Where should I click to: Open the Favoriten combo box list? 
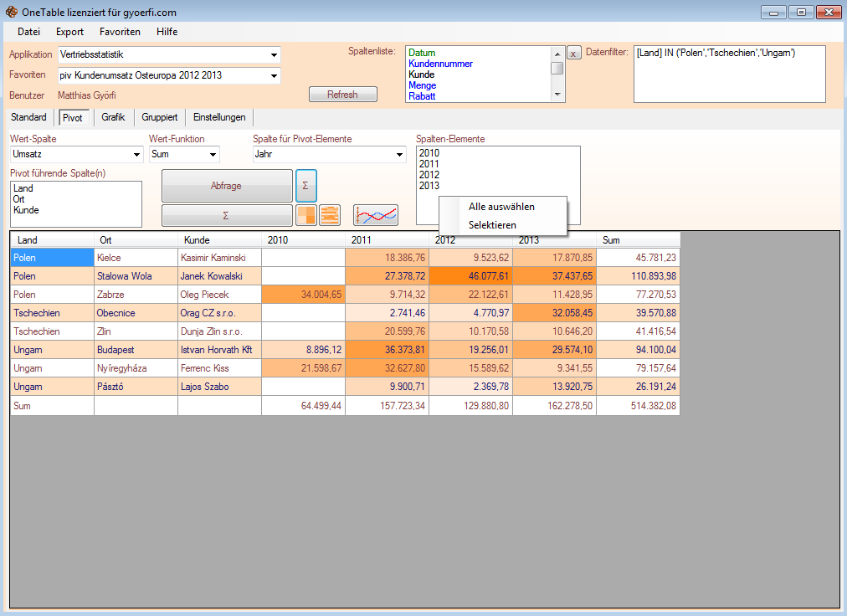274,76
